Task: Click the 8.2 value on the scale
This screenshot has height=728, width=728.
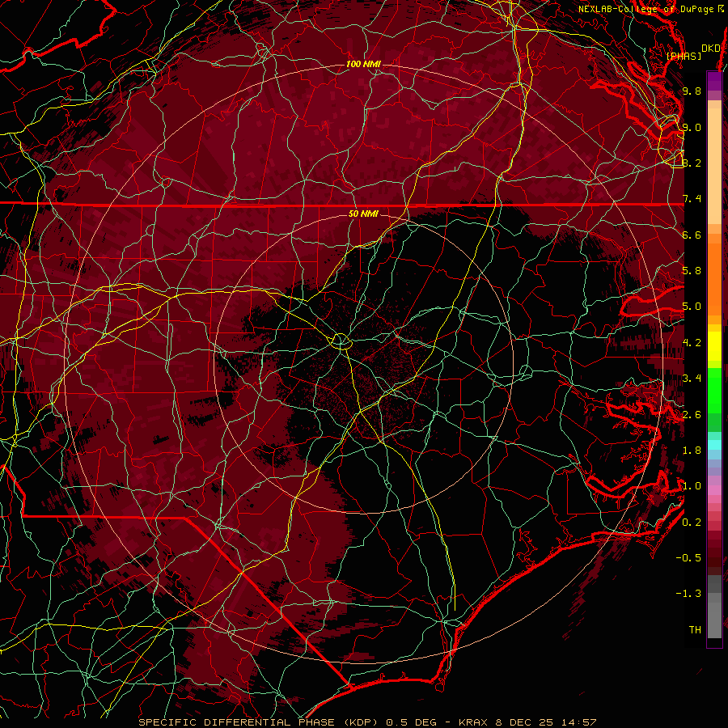Action: coord(692,163)
